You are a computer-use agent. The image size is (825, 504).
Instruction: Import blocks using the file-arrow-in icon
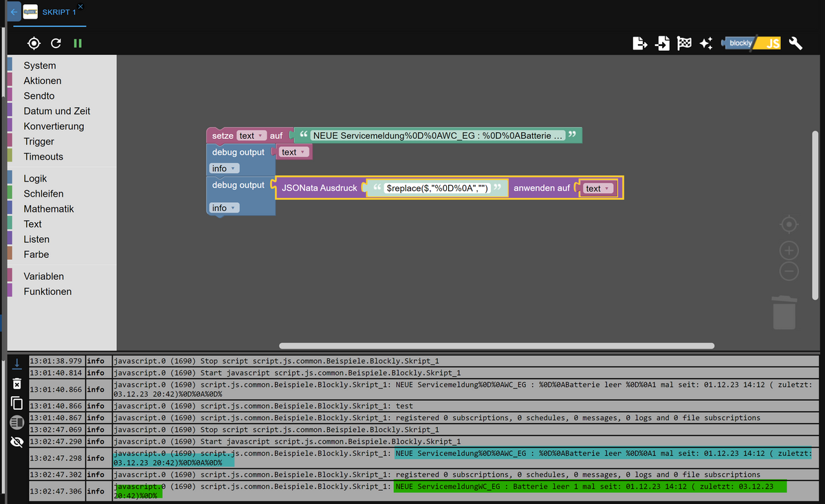point(662,43)
